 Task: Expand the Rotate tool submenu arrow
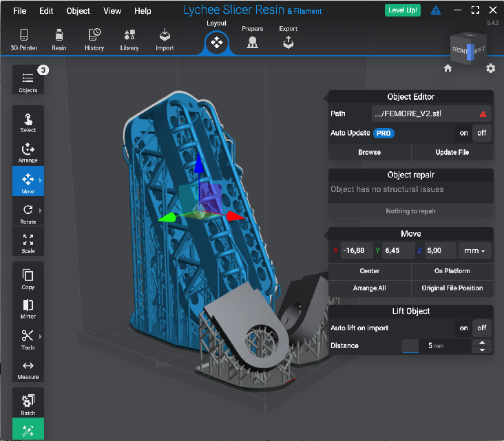[40, 211]
